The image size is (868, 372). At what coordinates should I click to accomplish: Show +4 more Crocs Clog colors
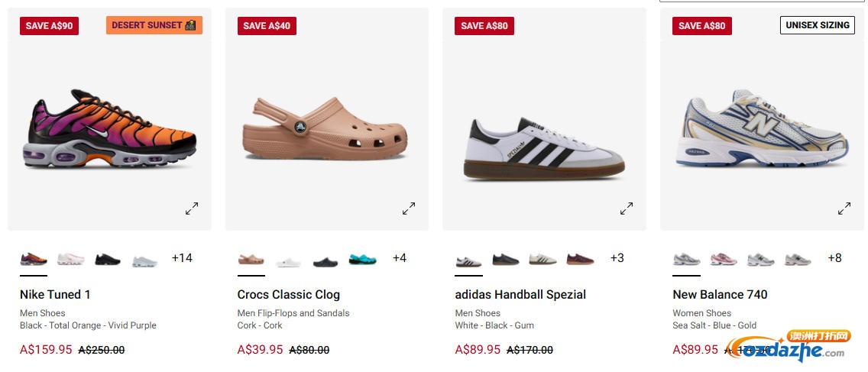click(x=400, y=258)
